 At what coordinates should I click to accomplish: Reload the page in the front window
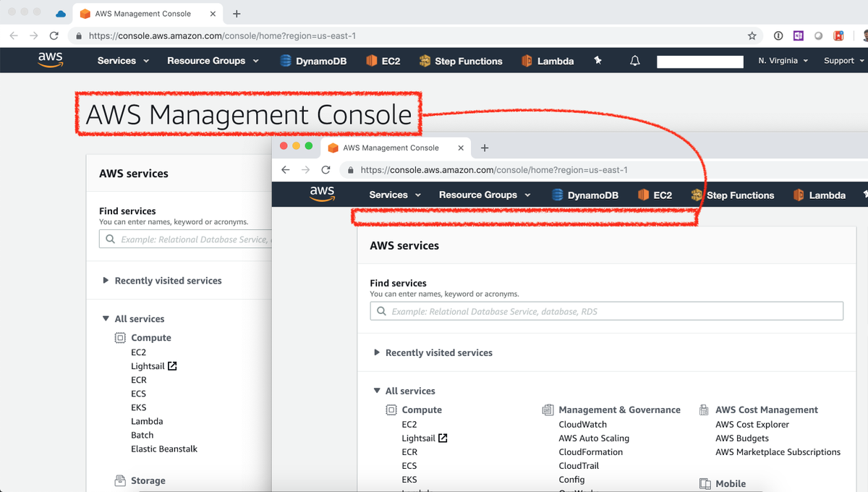[325, 170]
